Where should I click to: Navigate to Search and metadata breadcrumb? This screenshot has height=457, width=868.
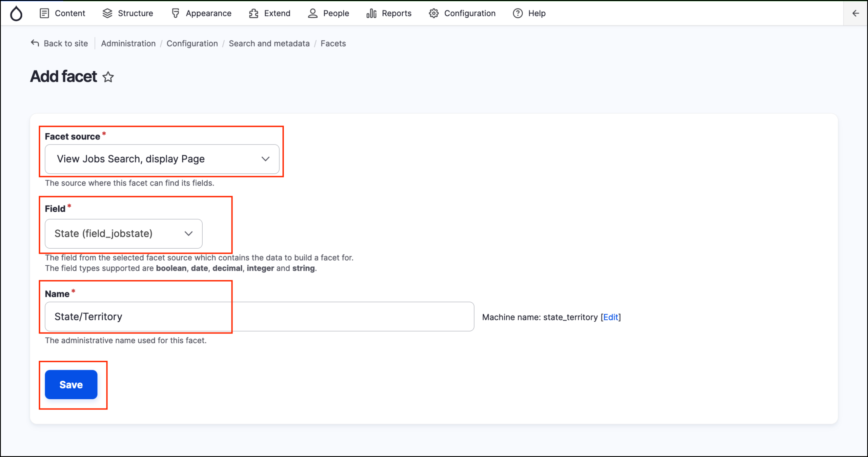[269, 43]
